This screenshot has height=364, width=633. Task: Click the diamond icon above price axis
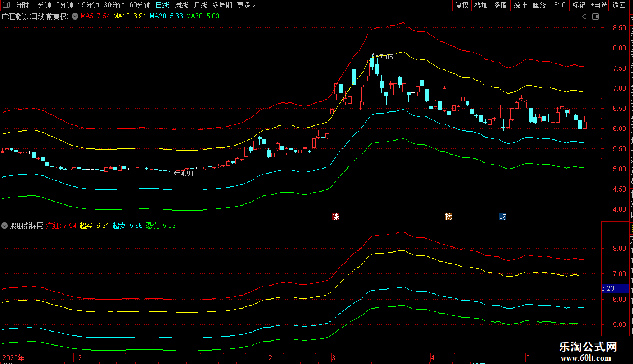tap(585, 16)
